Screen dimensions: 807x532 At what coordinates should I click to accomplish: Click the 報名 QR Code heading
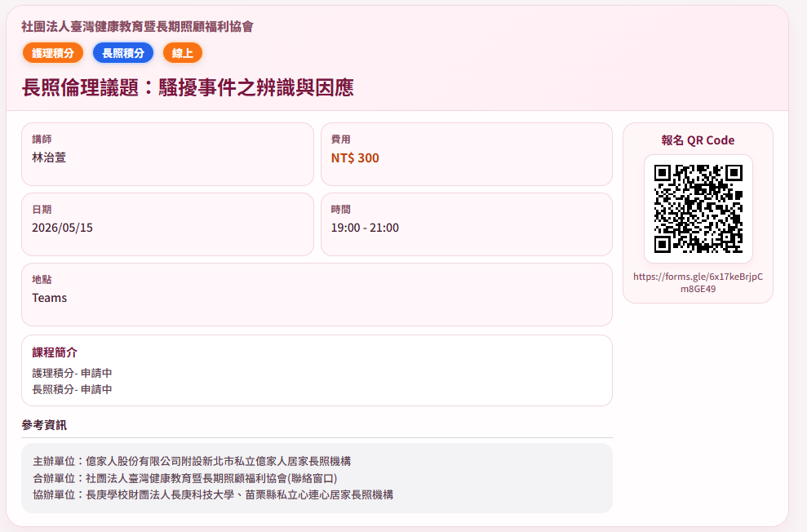point(698,140)
